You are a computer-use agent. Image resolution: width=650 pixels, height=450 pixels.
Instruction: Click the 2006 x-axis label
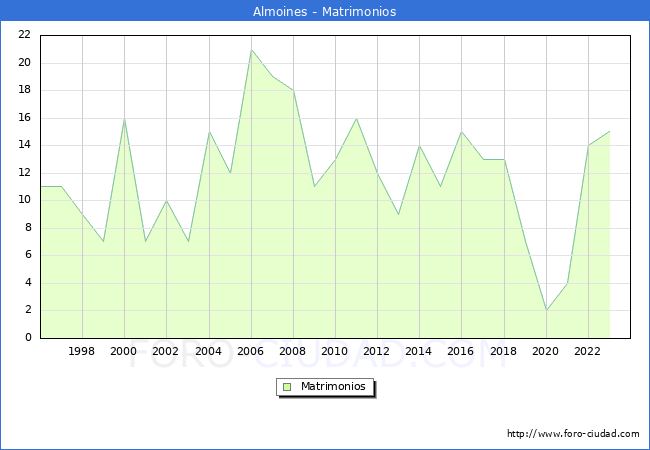[250, 351]
